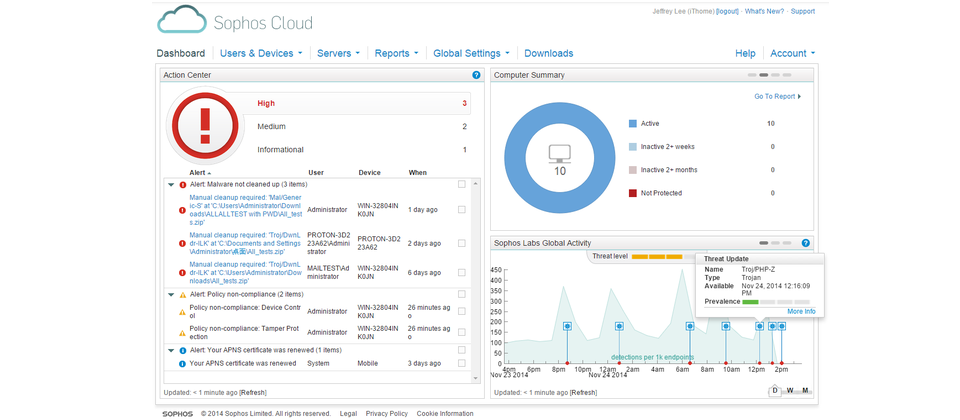Open the Privacy Policy footer link

(387, 414)
